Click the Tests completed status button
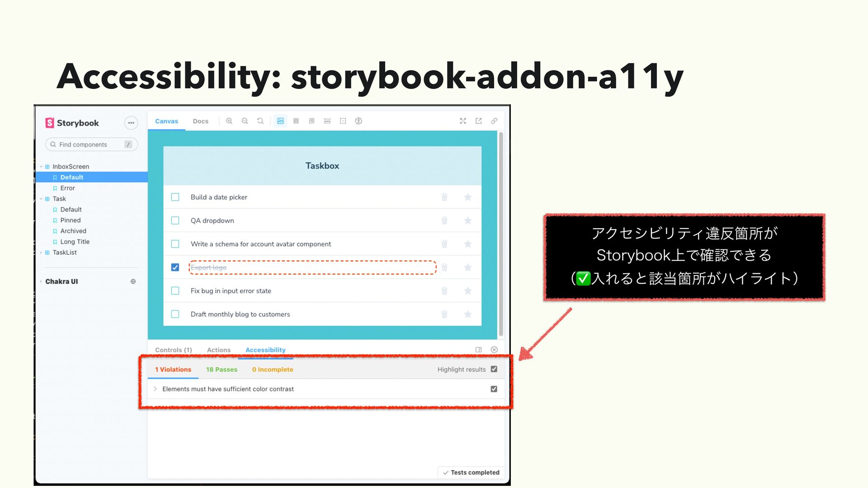Screen dimensions: 868x488 [471, 472]
